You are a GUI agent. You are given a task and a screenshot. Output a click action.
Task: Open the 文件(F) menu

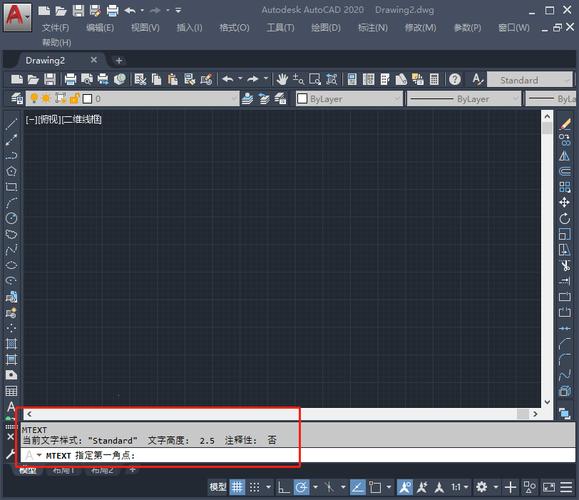tap(55, 28)
